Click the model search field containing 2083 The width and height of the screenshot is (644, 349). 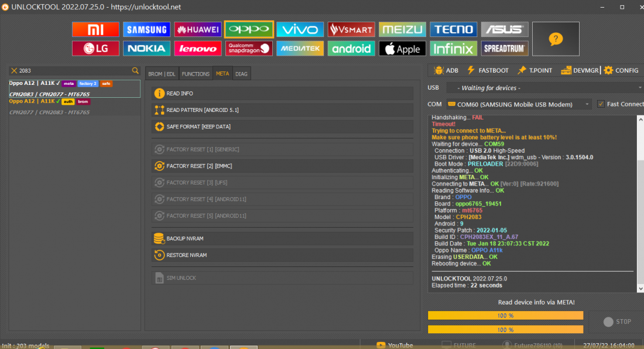point(75,71)
